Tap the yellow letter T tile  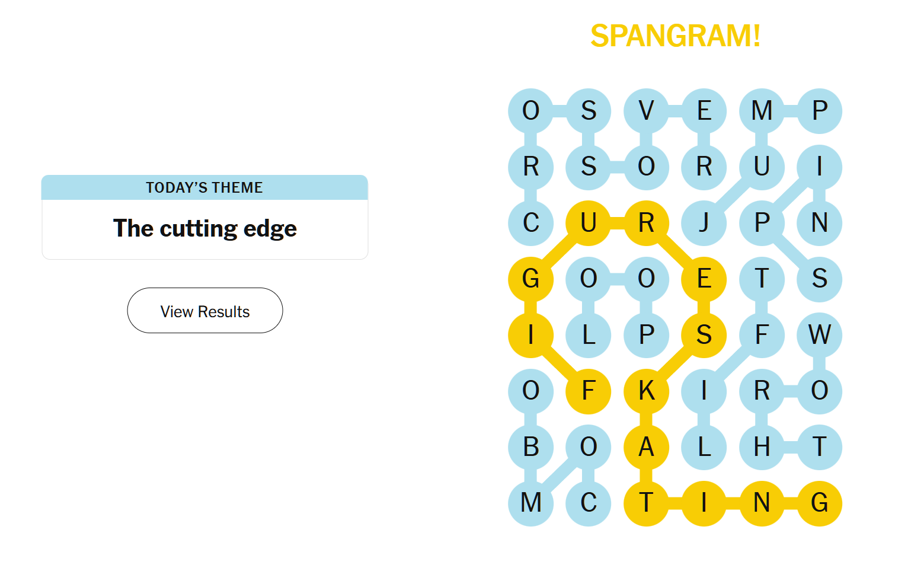coord(646,503)
